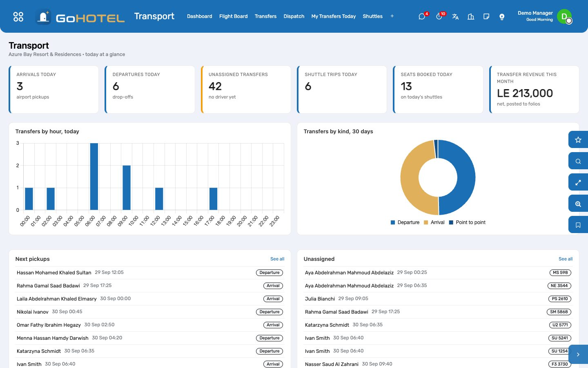Open the Seats Booked Today card
The height and width of the screenshot is (368, 588).
click(x=438, y=90)
